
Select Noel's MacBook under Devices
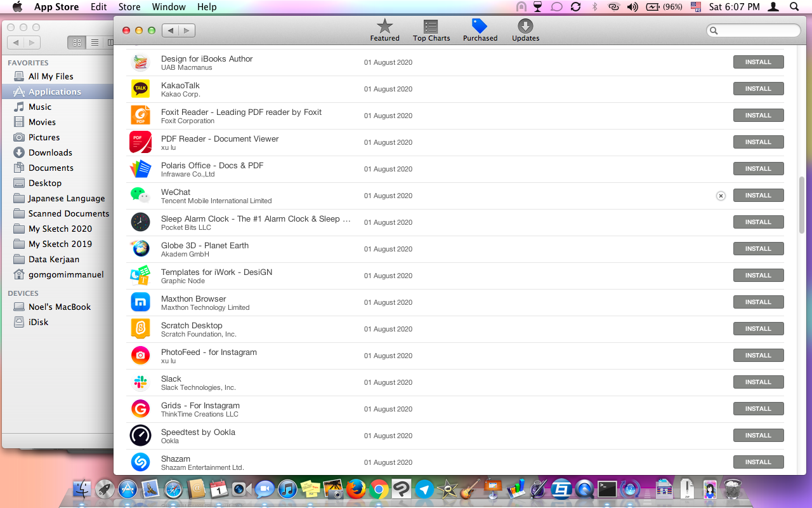tap(58, 307)
